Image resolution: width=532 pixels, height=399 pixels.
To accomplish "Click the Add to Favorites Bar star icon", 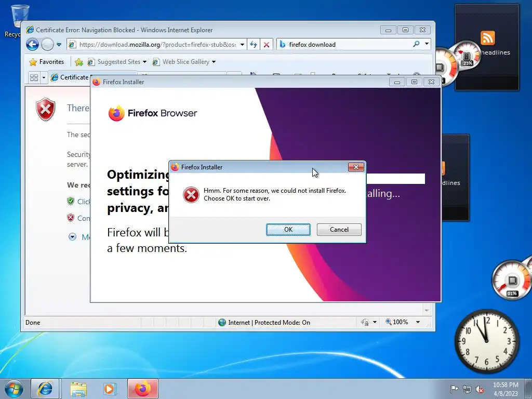I will 79,62.
